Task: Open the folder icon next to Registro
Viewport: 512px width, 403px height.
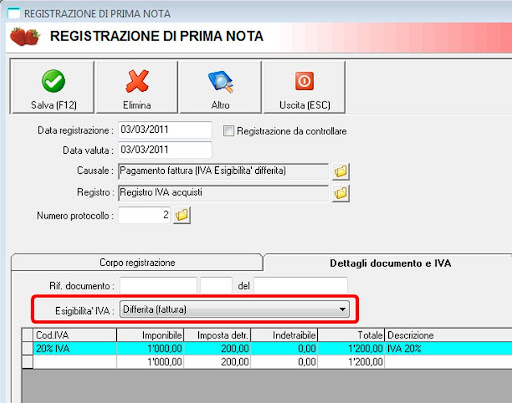Action: (341, 193)
